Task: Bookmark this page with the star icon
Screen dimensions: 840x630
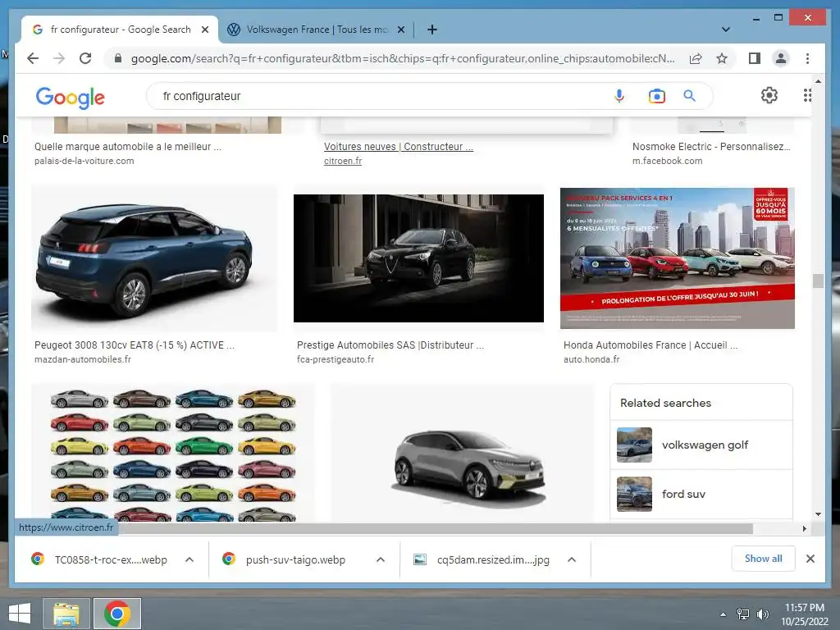Action: [722, 58]
